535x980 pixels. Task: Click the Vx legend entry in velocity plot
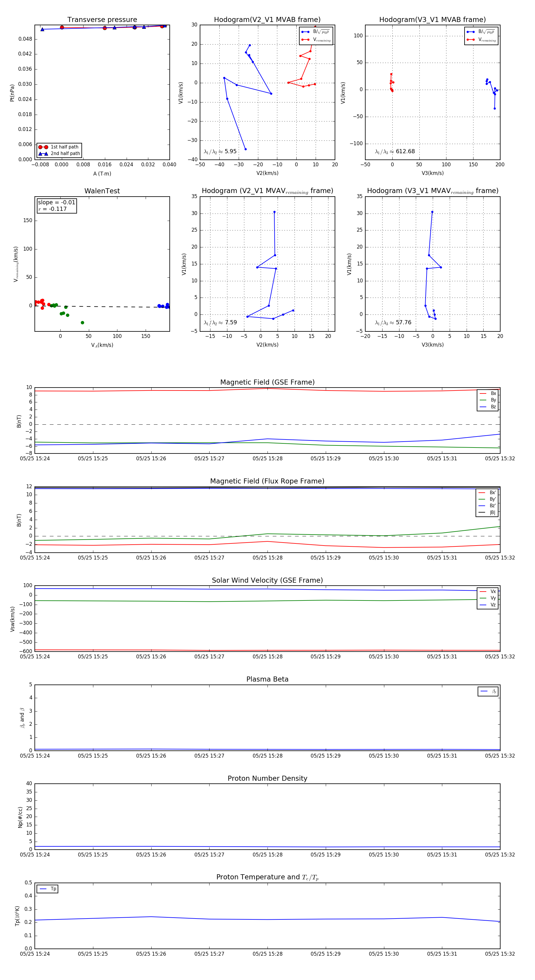(x=488, y=592)
